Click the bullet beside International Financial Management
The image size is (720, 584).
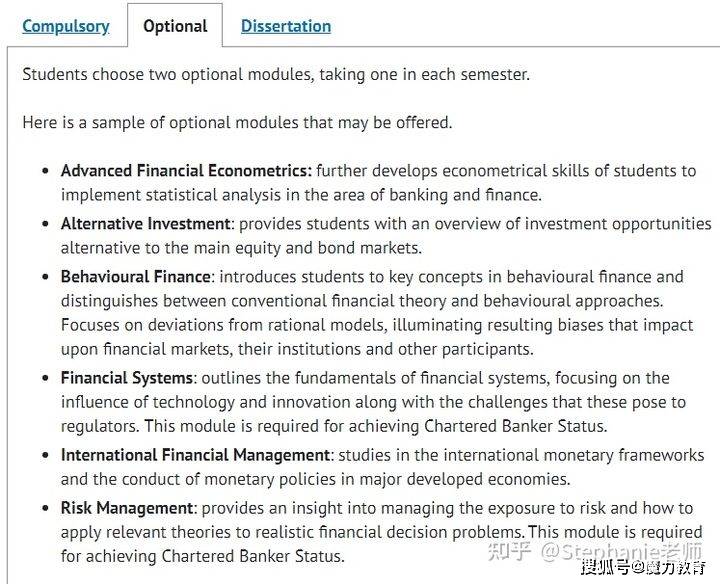point(45,456)
